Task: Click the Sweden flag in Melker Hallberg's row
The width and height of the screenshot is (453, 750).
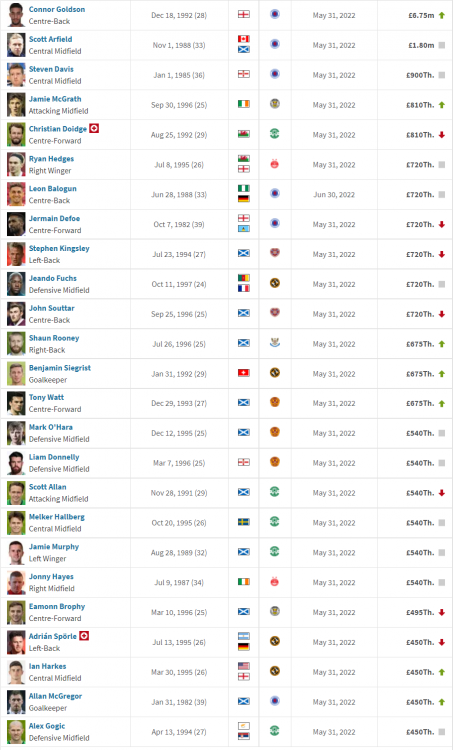Action: (243, 522)
